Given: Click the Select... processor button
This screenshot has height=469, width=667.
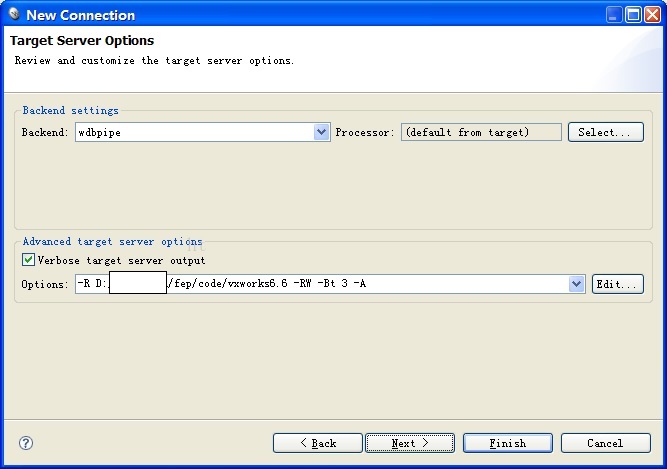Looking at the screenshot, I should [606, 132].
